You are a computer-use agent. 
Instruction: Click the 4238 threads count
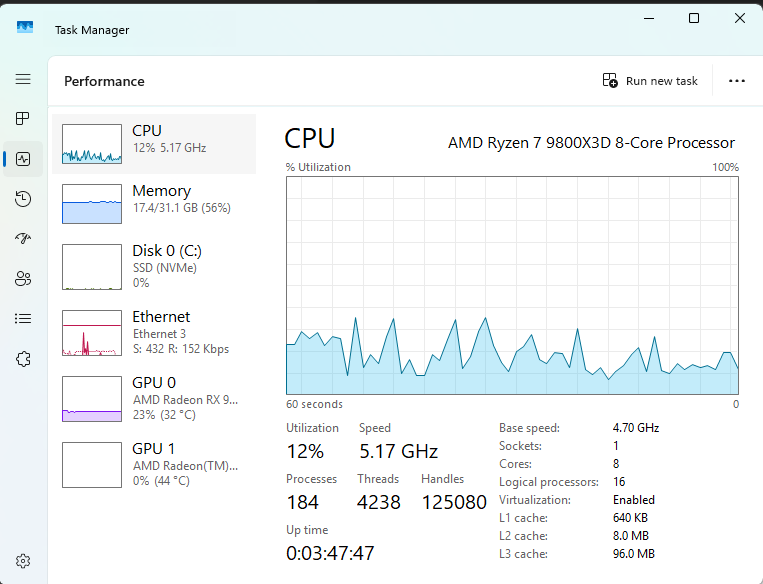[x=379, y=502]
